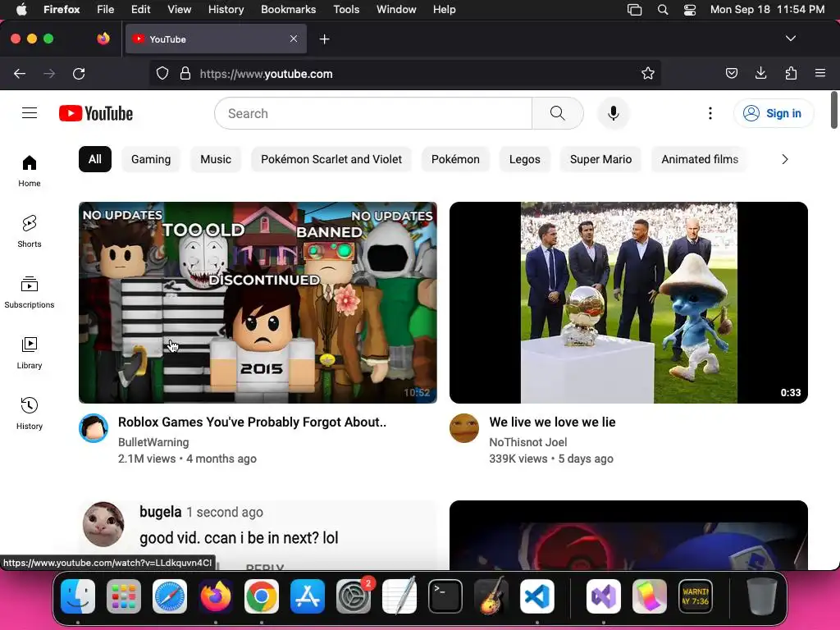Open Pocket save button in toolbar
The image size is (840, 630).
pyautogui.click(x=731, y=73)
